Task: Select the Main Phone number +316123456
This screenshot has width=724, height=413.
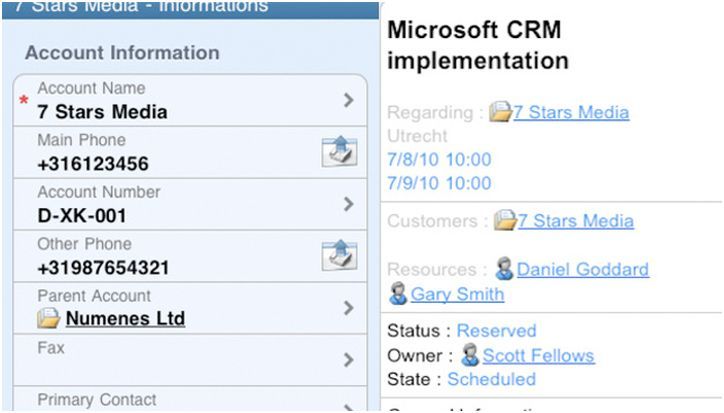Action: (93, 164)
